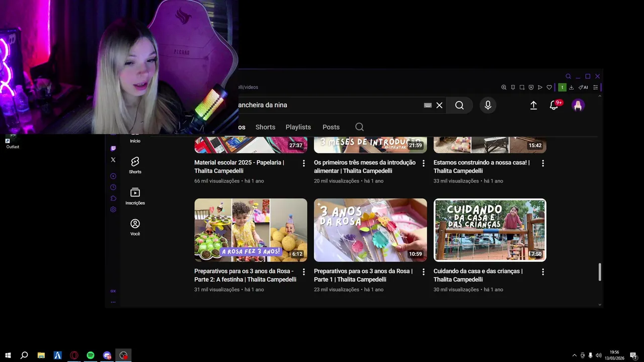Play the 27:37 Material escolar thumbnail
The image size is (644, 362).
point(251,145)
